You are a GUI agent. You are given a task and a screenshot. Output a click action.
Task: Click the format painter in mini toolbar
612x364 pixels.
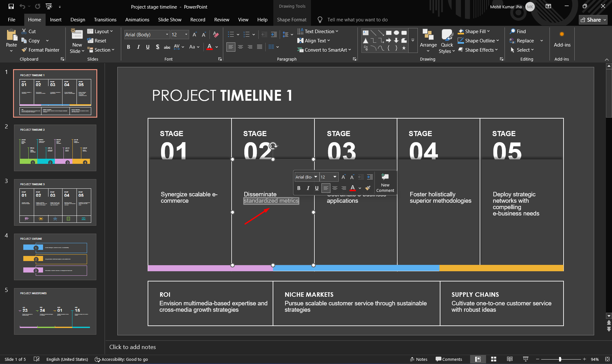point(368,188)
